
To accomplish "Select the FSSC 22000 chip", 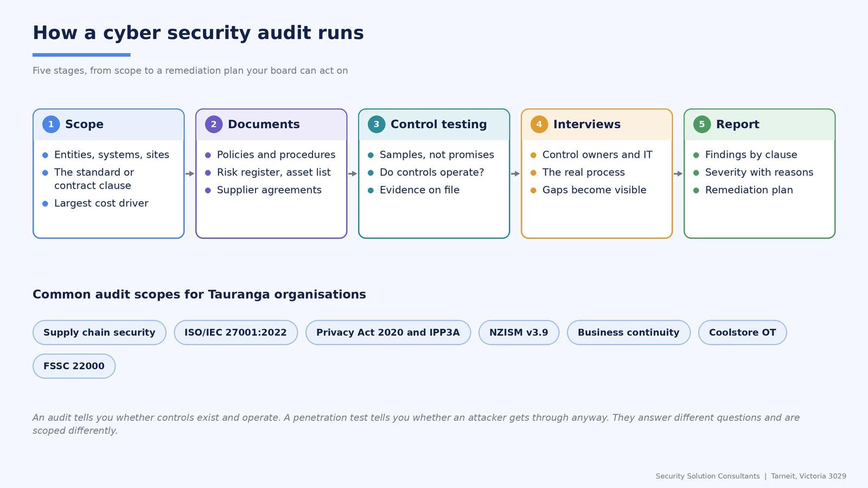I will pos(74,366).
